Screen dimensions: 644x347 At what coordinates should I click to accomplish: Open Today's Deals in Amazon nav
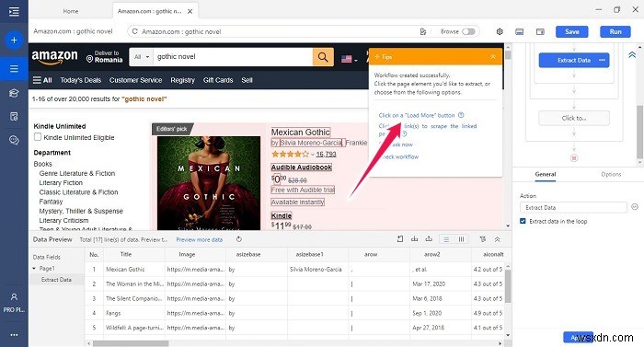[81, 80]
